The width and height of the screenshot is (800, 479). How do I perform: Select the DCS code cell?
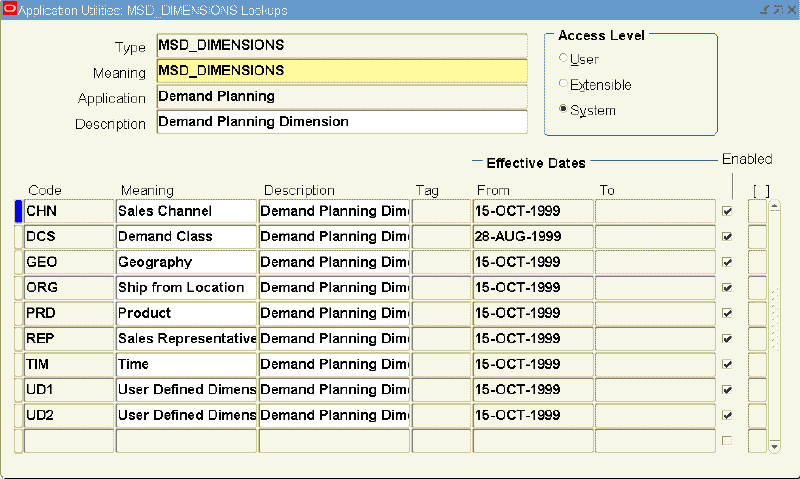(x=69, y=237)
